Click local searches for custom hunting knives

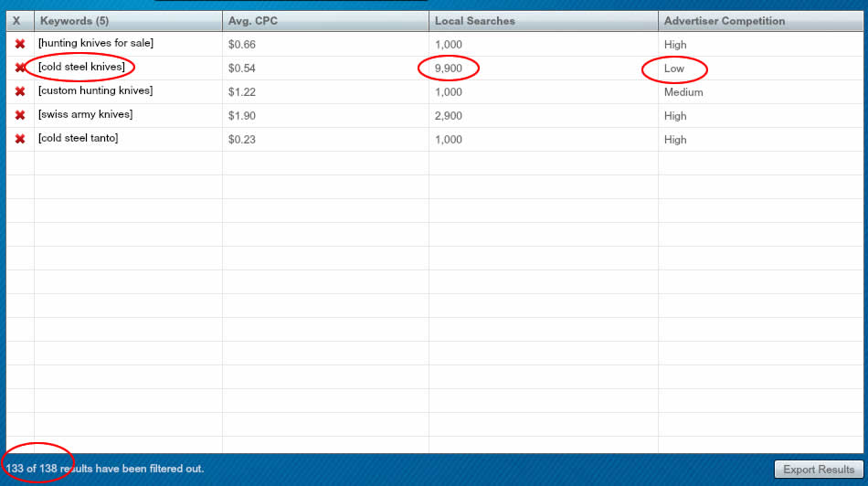click(x=449, y=92)
